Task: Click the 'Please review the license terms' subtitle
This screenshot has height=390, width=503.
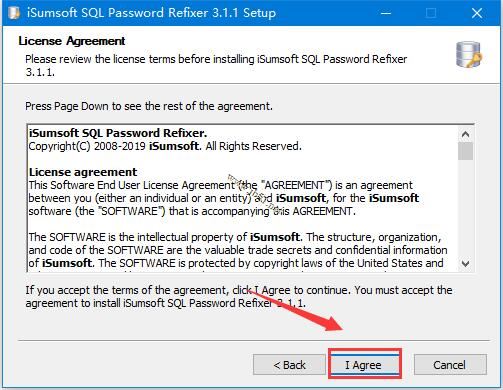Action: tap(216, 65)
